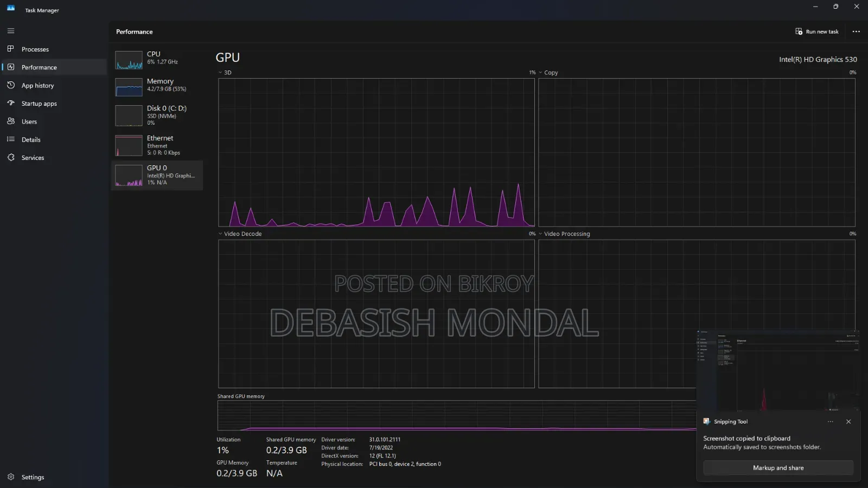This screenshot has width=868, height=488.
Task: Click the Shared GPU memory graph
Action: (x=457, y=415)
